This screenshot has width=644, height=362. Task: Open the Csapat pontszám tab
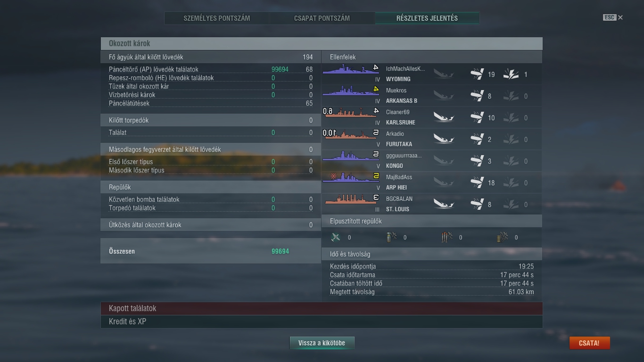point(322,18)
